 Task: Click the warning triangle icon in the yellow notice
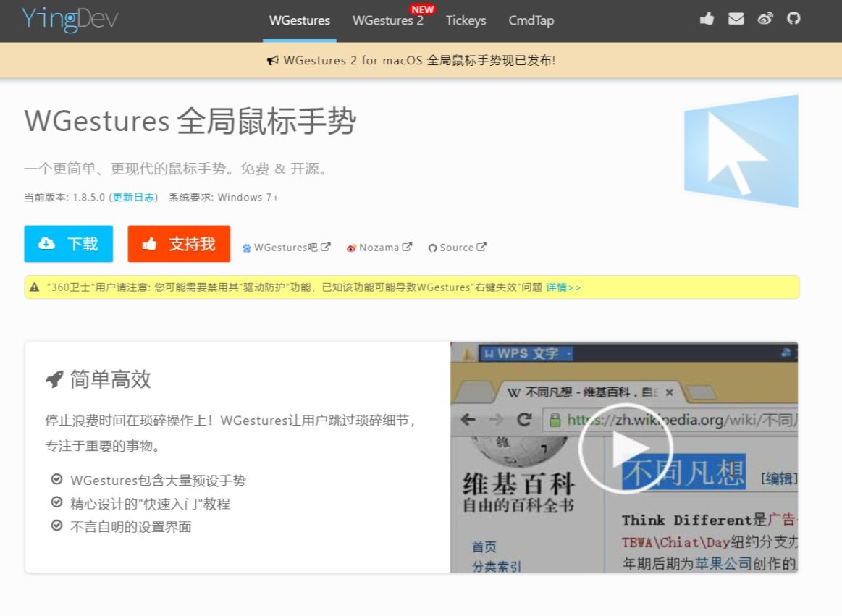pos(35,287)
